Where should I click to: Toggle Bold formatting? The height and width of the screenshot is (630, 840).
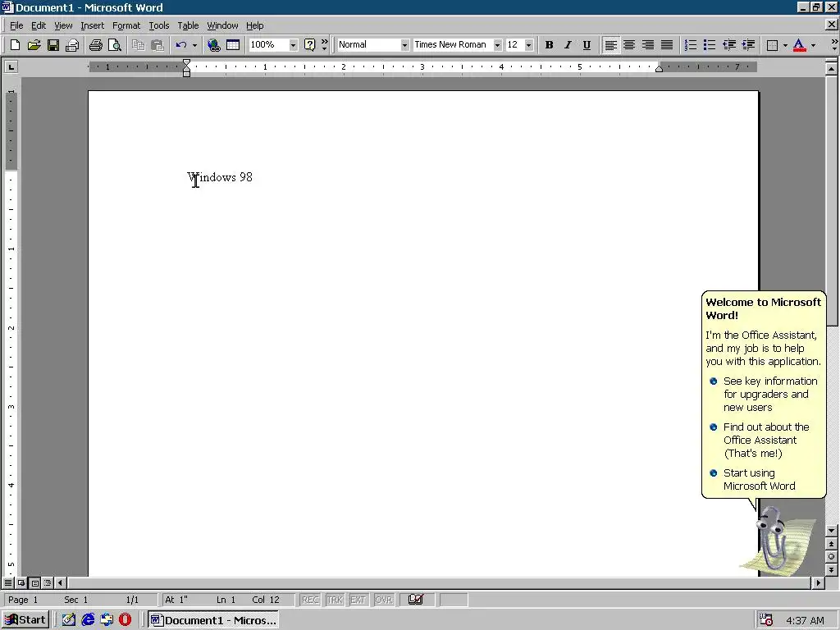[x=549, y=45]
